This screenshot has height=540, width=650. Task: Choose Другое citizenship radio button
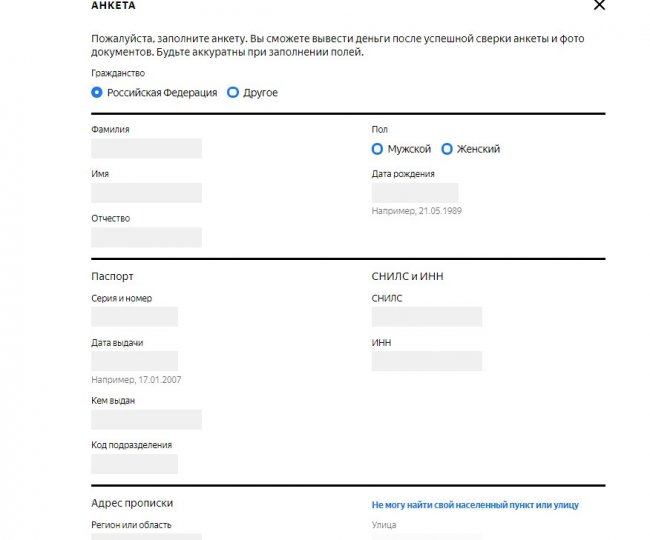tap(233, 92)
